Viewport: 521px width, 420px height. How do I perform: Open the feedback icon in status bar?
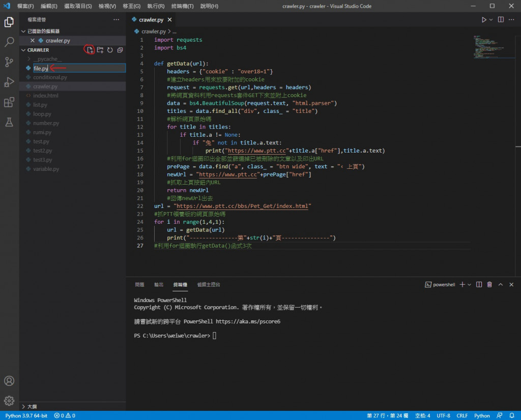coord(499,416)
